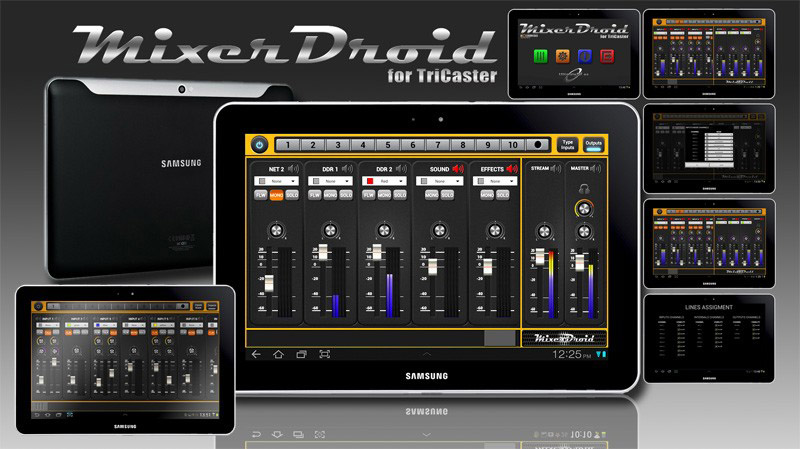The width and height of the screenshot is (800, 449).
Task: Mute the MASTER output speaker icon
Action: [595, 168]
